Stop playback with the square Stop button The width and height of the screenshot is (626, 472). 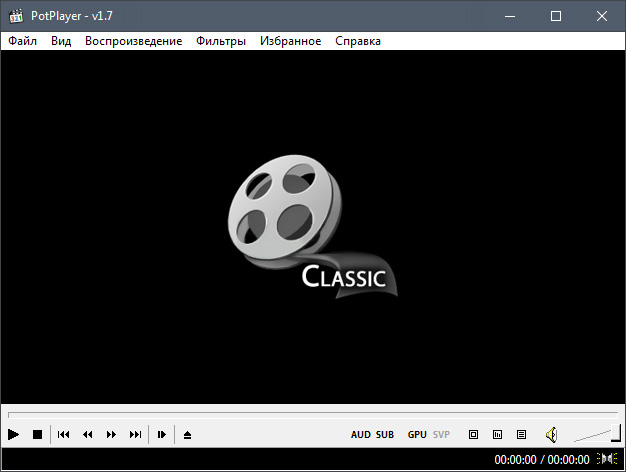(x=37, y=434)
